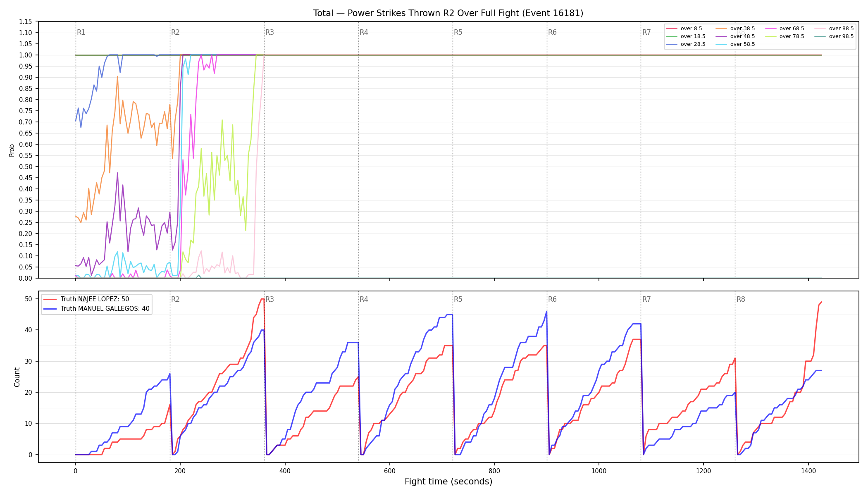The image size is (868, 496).
Task: Click the R7 round marker in probability chart
Action: (x=646, y=32)
